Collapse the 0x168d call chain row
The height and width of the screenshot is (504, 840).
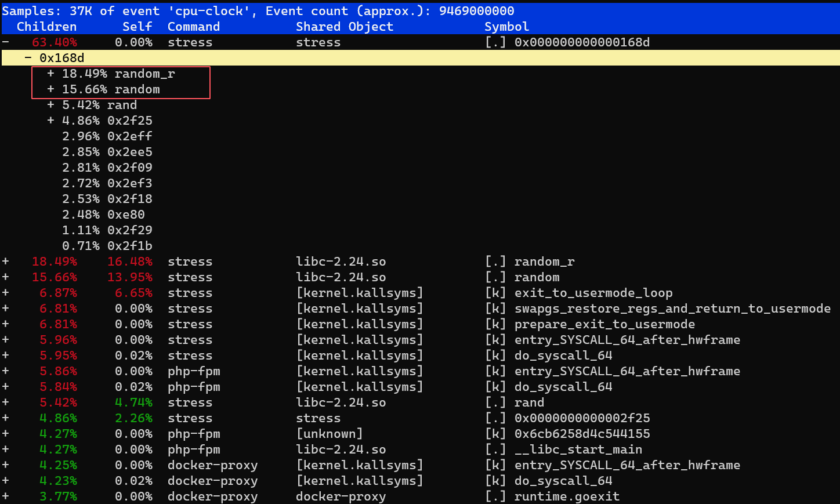tap(28, 58)
